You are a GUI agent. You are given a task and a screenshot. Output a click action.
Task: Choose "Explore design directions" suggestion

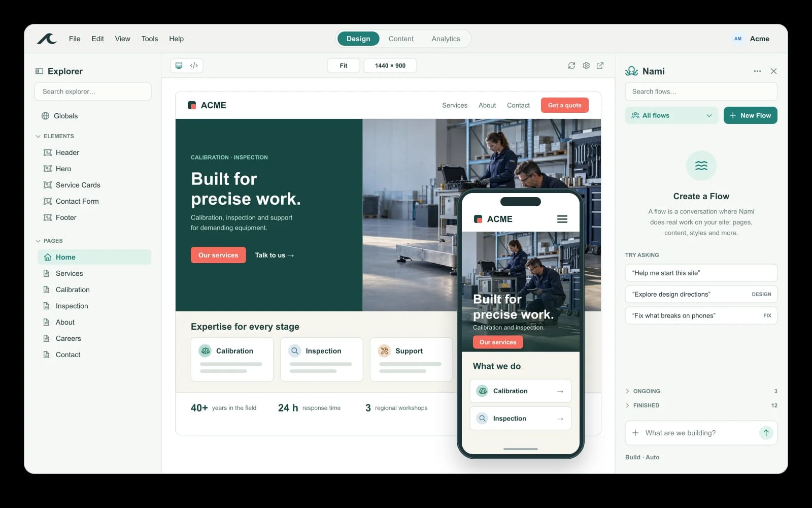[x=701, y=294]
